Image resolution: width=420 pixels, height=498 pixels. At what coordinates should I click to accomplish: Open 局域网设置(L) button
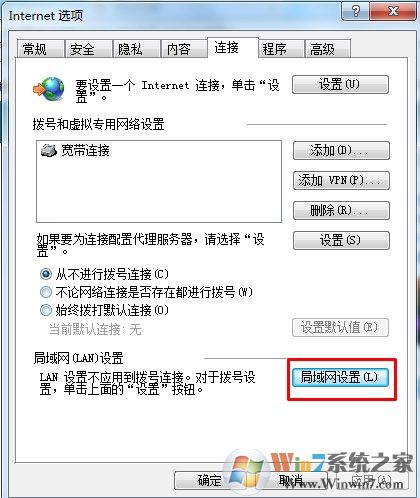coord(340,377)
